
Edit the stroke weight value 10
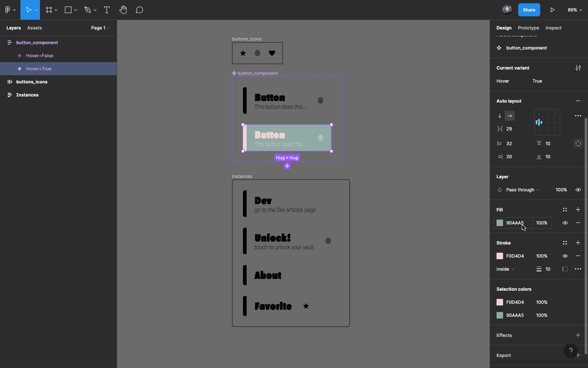(548, 269)
